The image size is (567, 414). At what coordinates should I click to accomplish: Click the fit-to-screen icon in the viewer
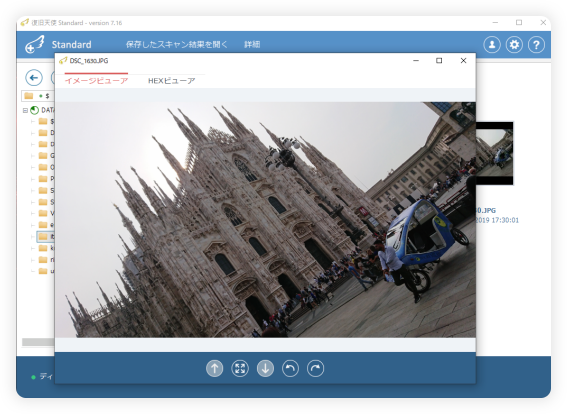coord(240,368)
